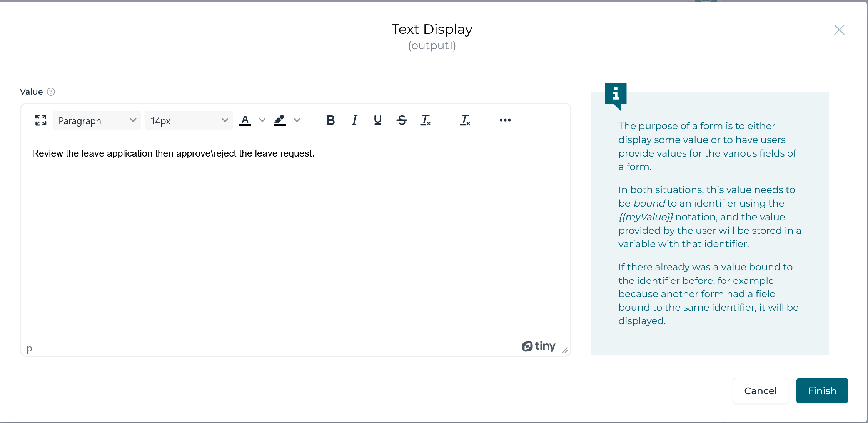The width and height of the screenshot is (868, 423).
Task: Expand the text color dropdown arrow
Action: coord(262,120)
